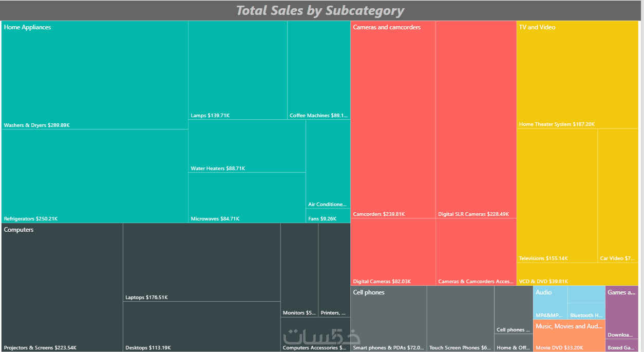644x352 pixels.
Task: Click the Audio category label
Action: (544, 292)
